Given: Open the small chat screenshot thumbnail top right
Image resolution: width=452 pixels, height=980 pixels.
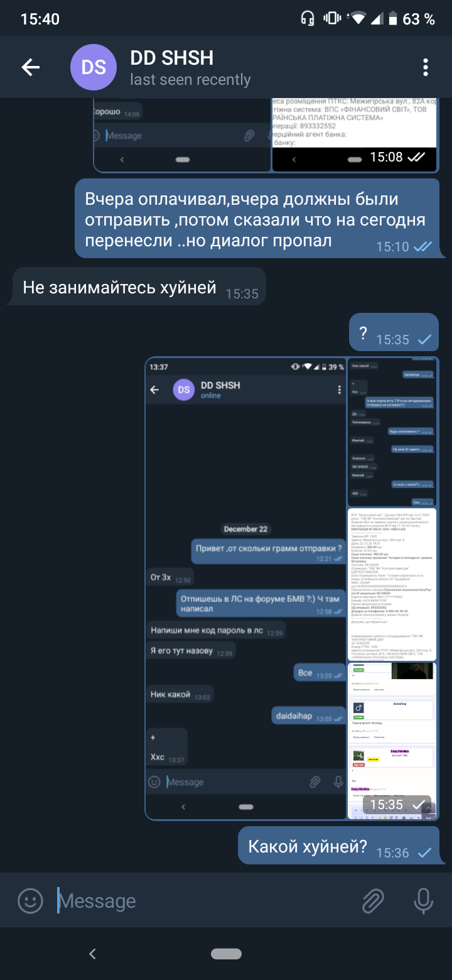Looking at the screenshot, I should [393, 432].
